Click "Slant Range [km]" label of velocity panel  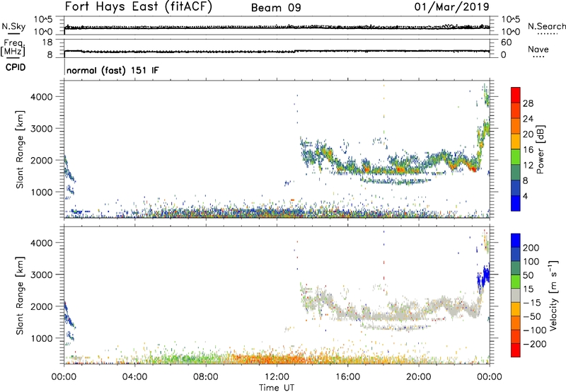tap(20, 296)
